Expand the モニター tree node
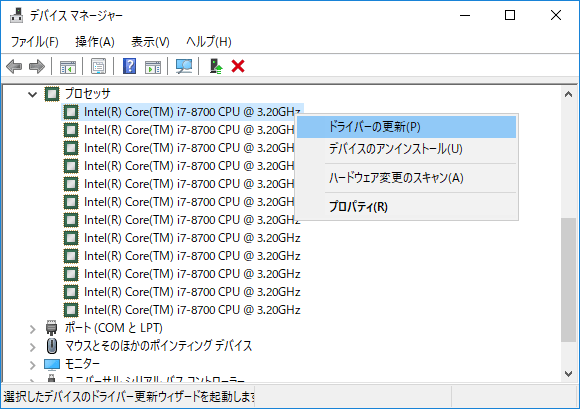Viewport: 580px width, 409px height. coord(33,365)
